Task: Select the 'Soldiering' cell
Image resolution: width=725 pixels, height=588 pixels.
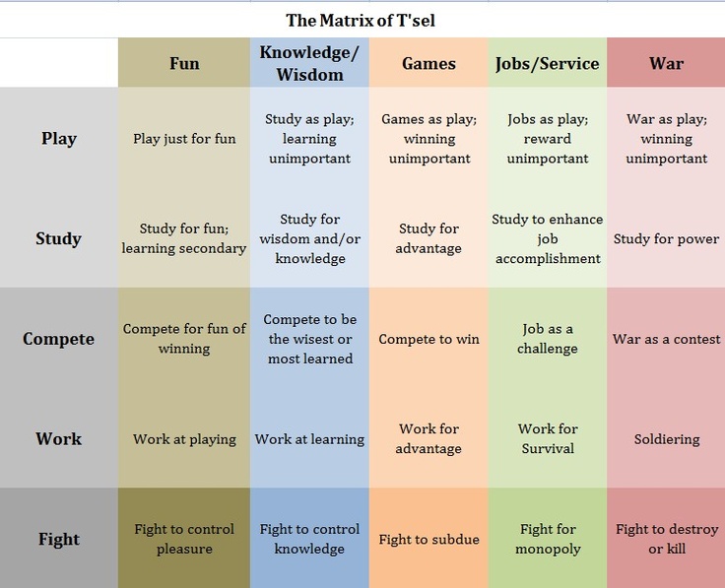Action: (x=666, y=438)
